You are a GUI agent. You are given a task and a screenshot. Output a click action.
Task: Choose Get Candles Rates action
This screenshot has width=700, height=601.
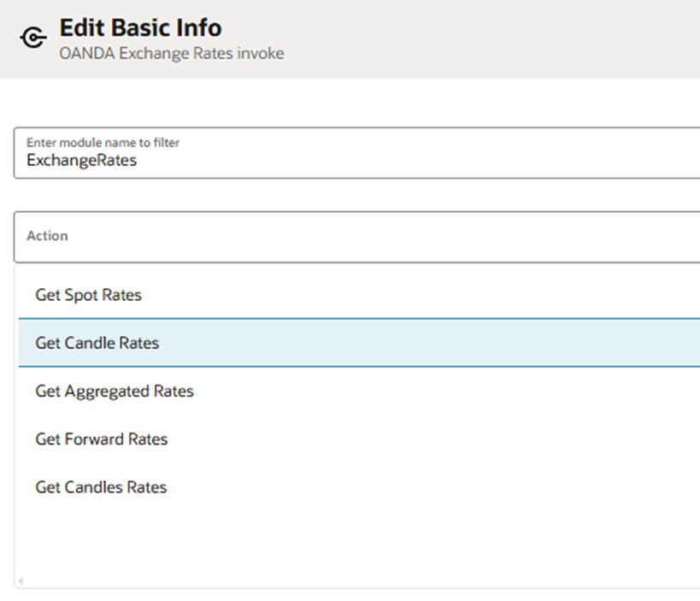coord(101,487)
